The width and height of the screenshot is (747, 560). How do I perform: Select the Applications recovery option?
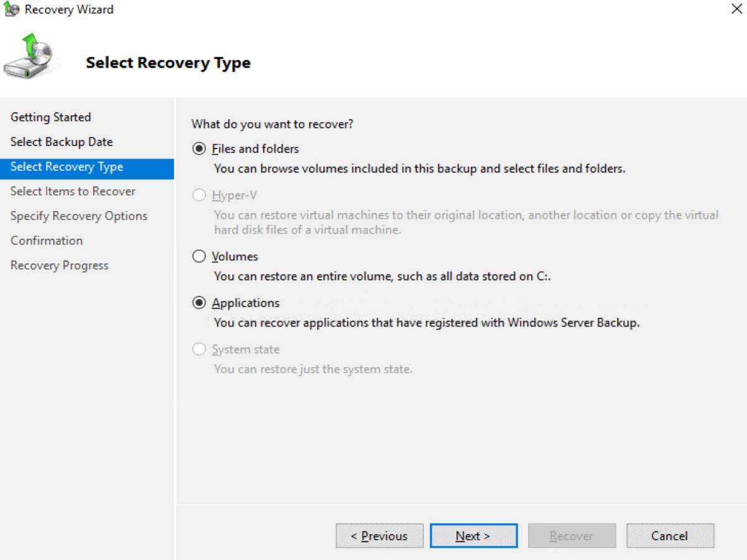pyautogui.click(x=199, y=302)
